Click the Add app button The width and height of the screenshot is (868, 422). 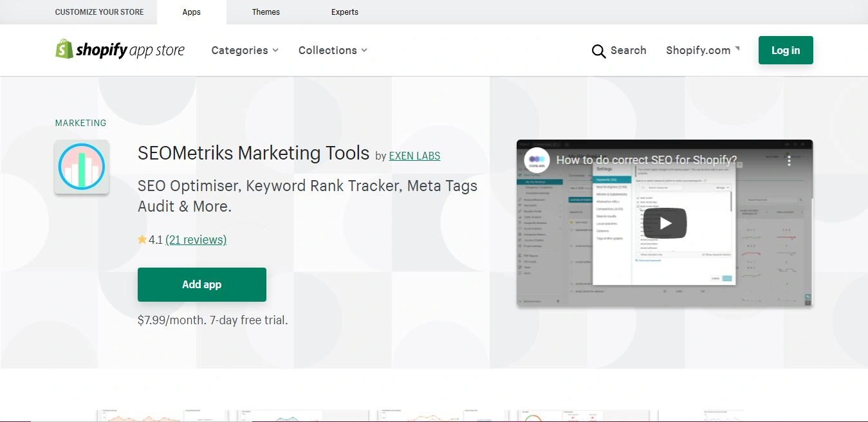202,284
